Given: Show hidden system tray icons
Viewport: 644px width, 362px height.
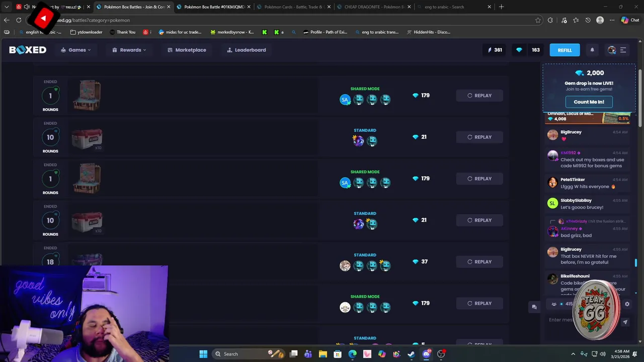Looking at the screenshot, I should click(x=573, y=354).
